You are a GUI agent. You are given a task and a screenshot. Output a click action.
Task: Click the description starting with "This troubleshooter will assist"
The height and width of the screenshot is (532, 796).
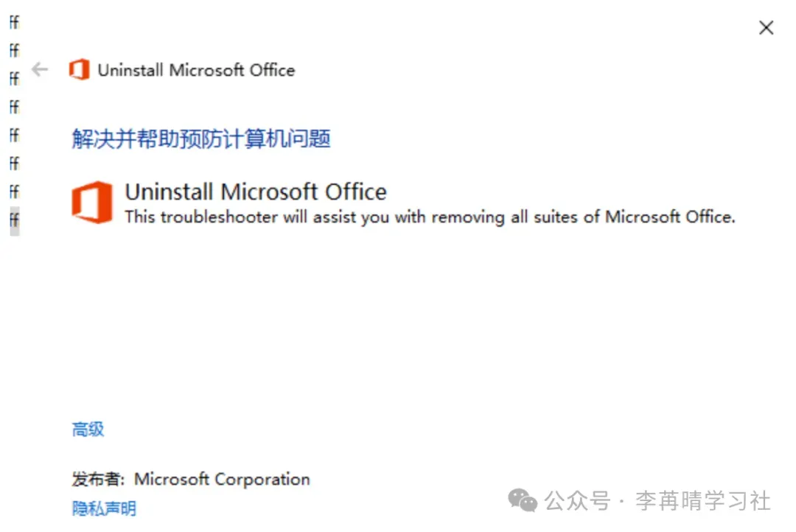tap(430, 217)
